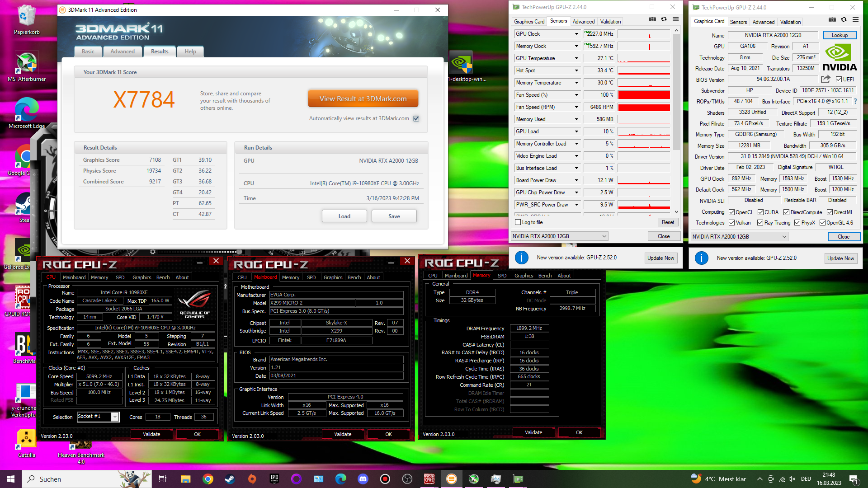This screenshot has height=488, width=868.
Task: Open Discord from the taskbar
Action: click(363, 479)
